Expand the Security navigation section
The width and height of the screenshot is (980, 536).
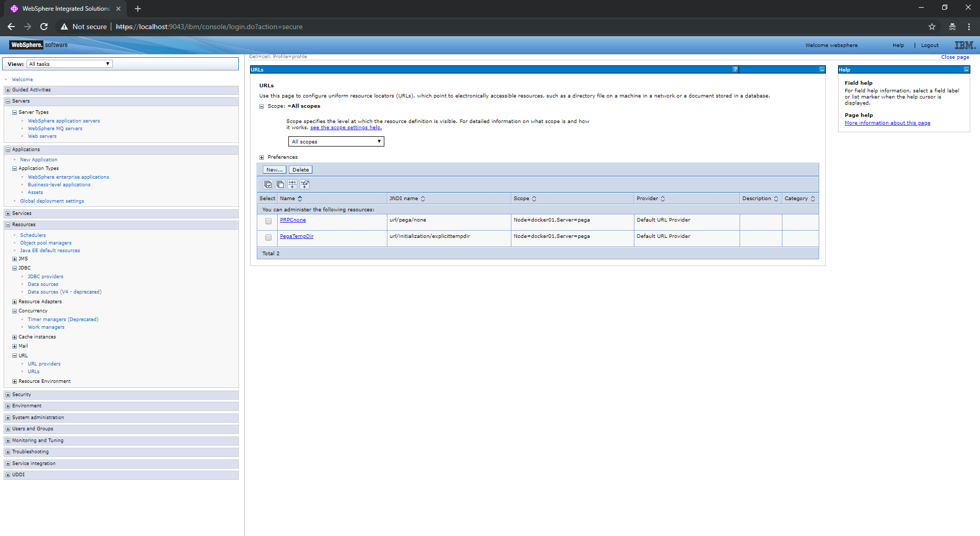coord(8,395)
